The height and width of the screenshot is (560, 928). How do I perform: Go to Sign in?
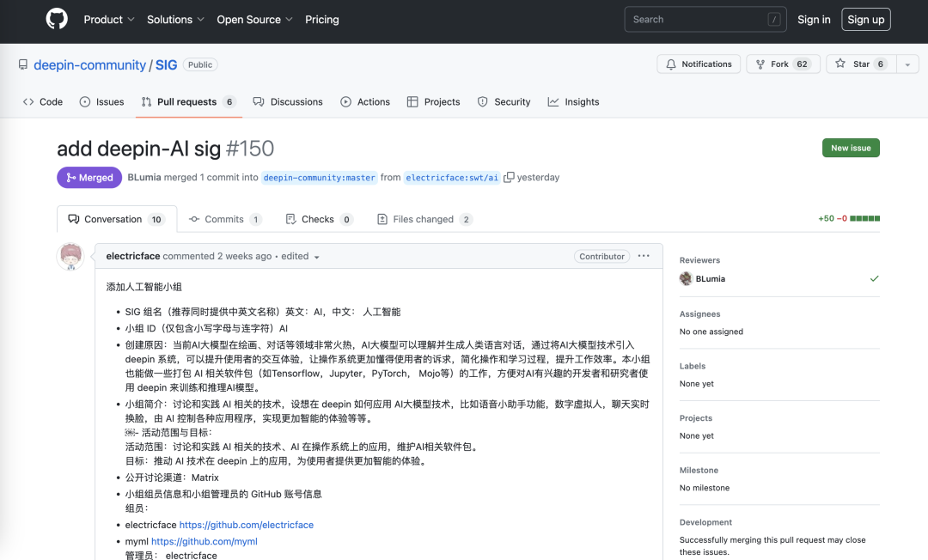click(x=814, y=20)
